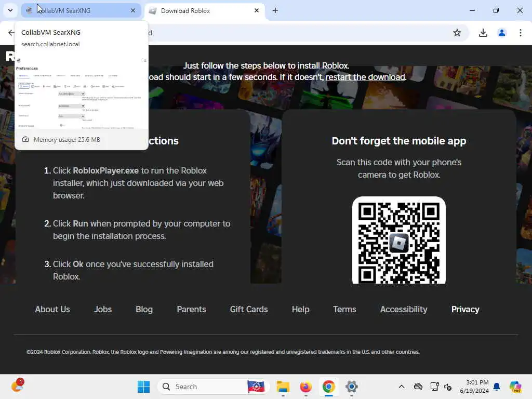Image resolution: width=532 pixels, height=399 pixels.
Task: Open a new browser tab
Action: point(275,10)
